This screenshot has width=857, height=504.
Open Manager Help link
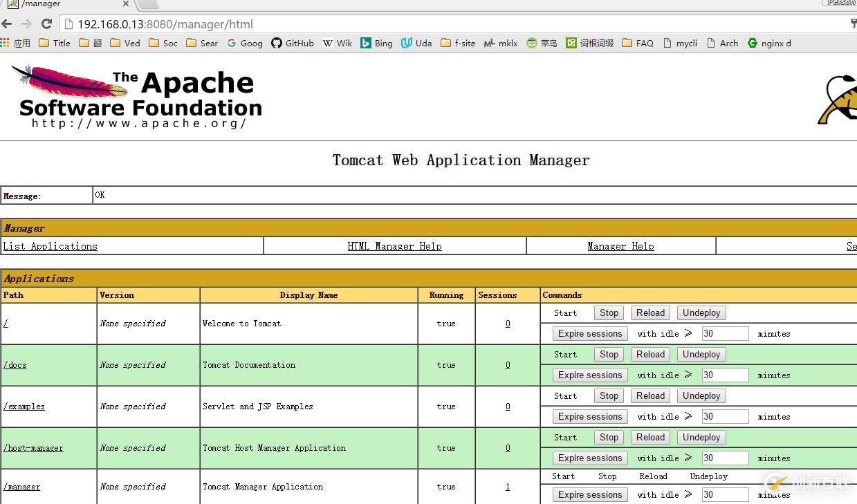[620, 246]
